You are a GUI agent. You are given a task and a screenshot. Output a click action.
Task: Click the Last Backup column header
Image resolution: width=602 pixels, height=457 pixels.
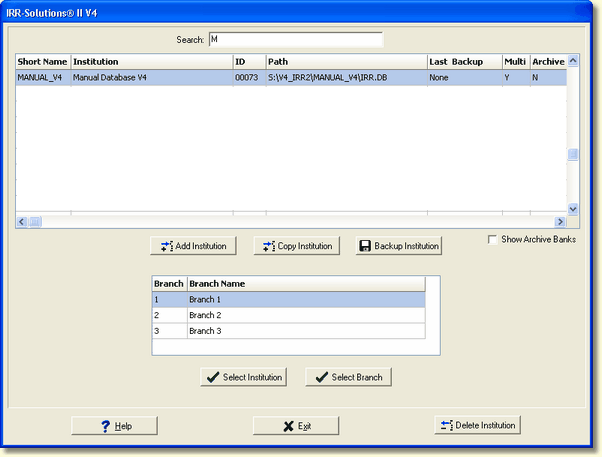pos(463,62)
